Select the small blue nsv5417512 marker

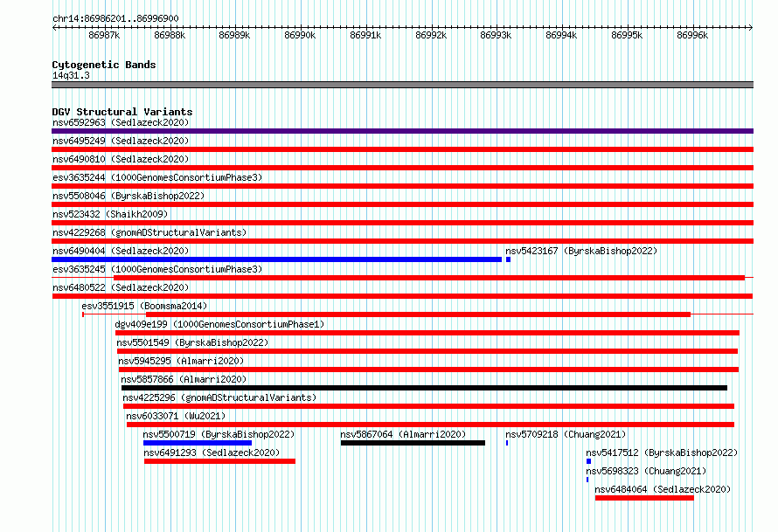pos(588,461)
